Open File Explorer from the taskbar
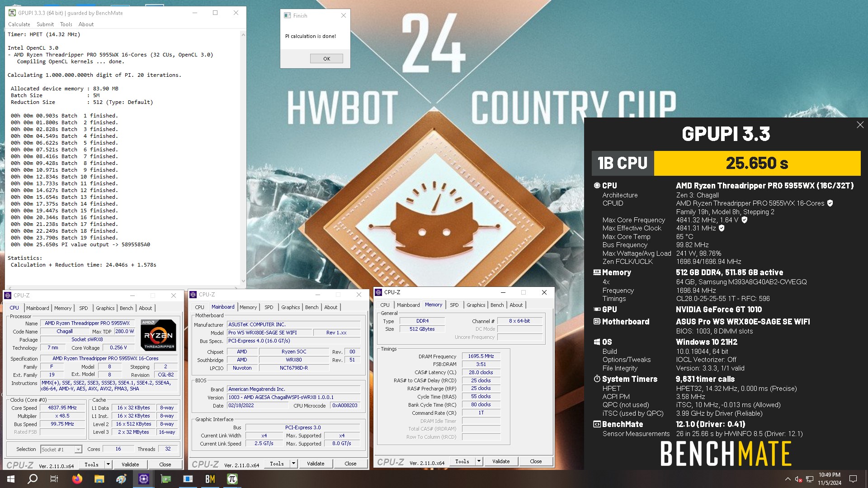The height and width of the screenshot is (488, 868). click(99, 479)
